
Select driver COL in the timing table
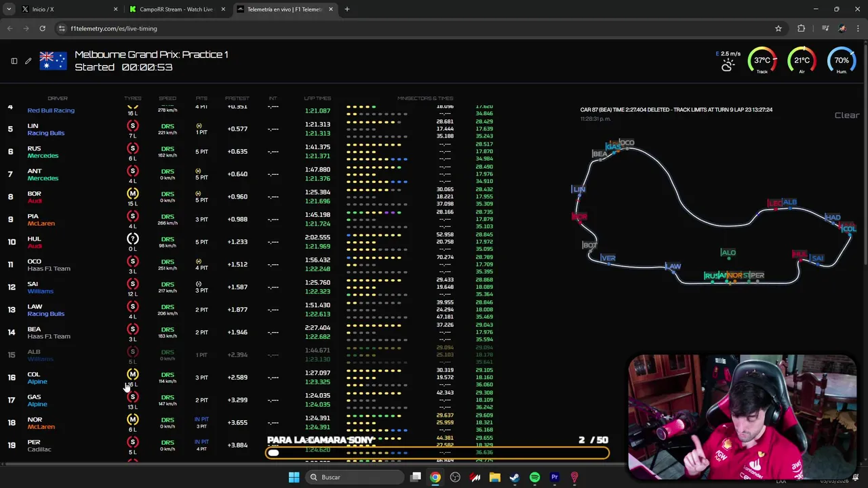[33, 374]
